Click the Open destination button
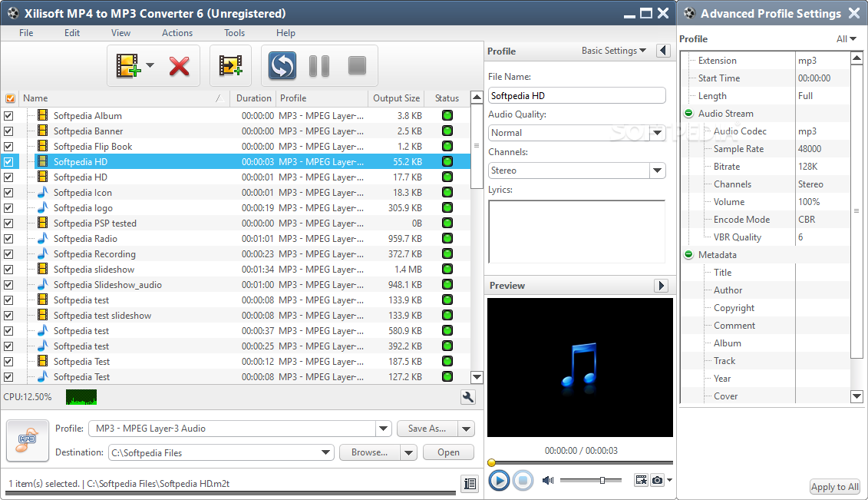This screenshot has height=500, width=868. (x=448, y=452)
